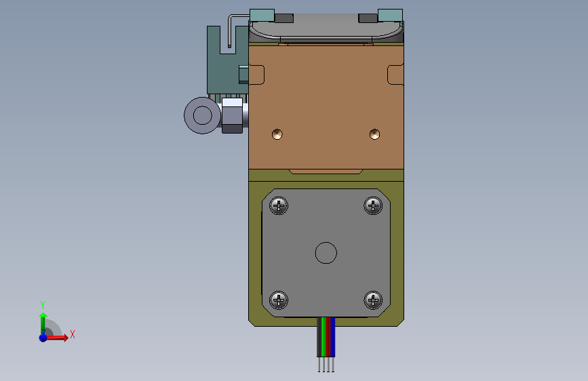Select the dark gray block at top right
The height and width of the screenshot is (381, 588).
coord(368,18)
